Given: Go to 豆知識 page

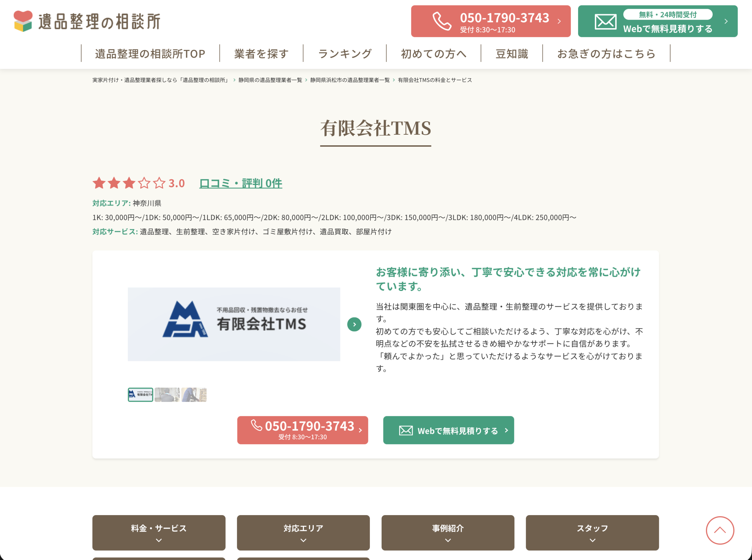Looking at the screenshot, I should click(x=511, y=53).
